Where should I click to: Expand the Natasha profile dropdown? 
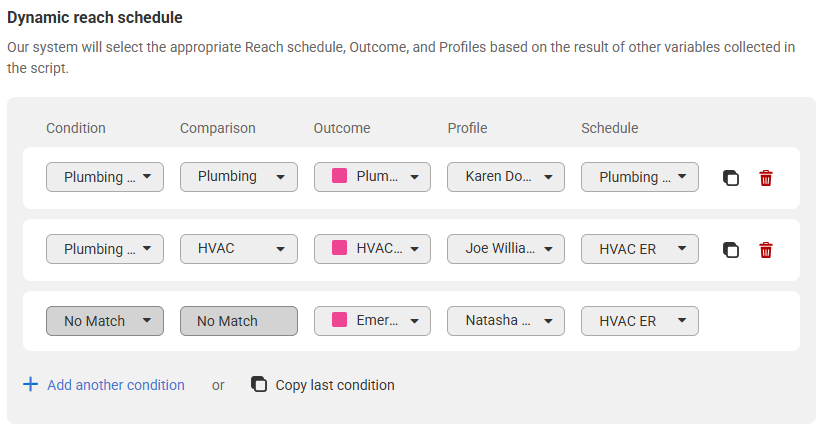point(505,321)
